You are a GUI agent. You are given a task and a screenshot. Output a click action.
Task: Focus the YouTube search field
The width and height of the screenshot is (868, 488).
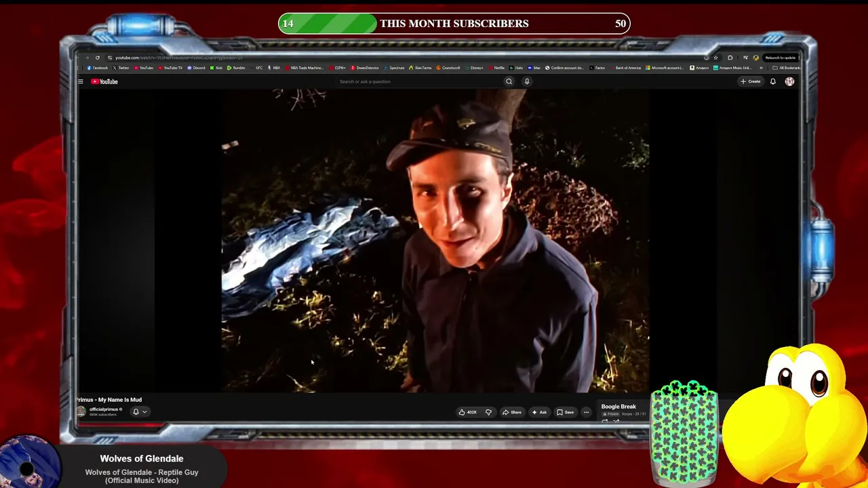pyautogui.click(x=420, y=81)
